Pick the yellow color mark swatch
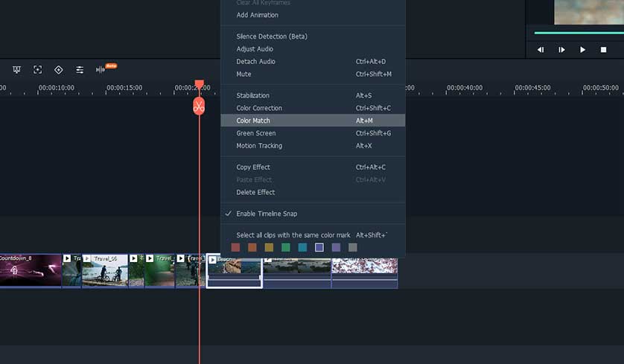The width and height of the screenshot is (624, 364). (x=269, y=247)
